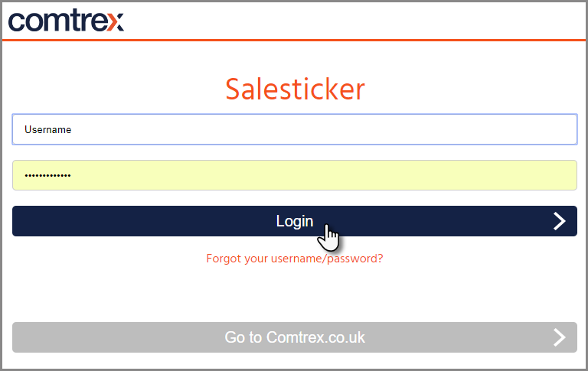Viewport: 588px width, 371px height.
Task: Click the chevron arrow on Go to Comtrex bar
Action: tap(559, 337)
